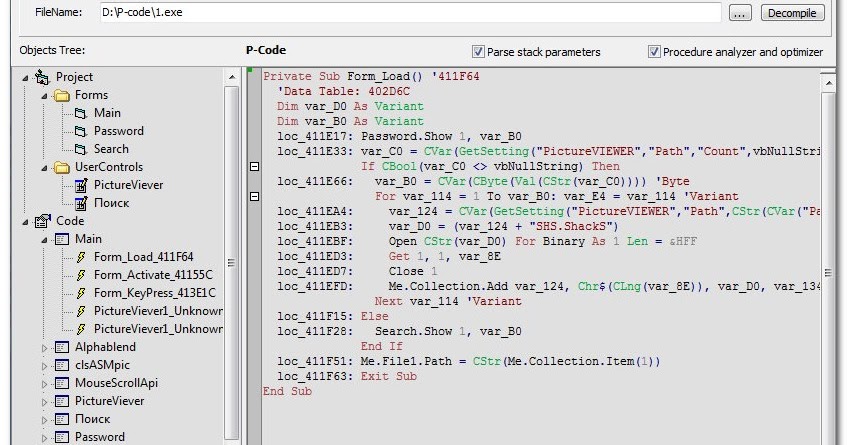Collapse the For var_114 loop block
847x445 pixels.
pyautogui.click(x=254, y=197)
